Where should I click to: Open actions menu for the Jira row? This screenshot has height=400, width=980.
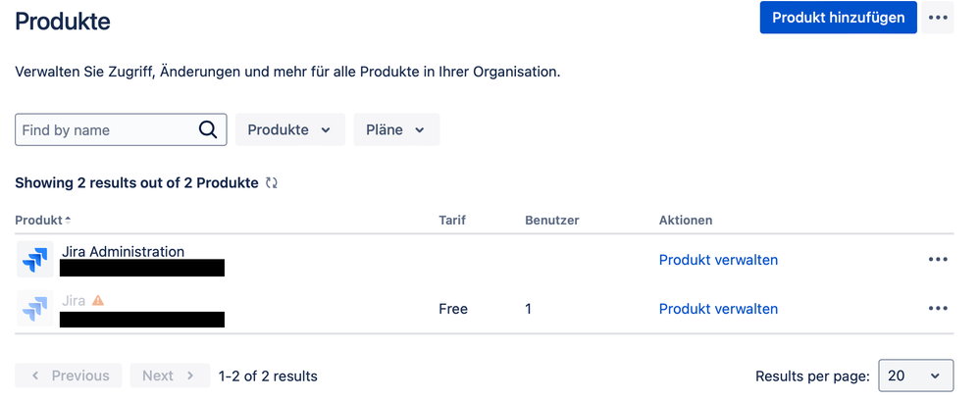[x=938, y=309]
